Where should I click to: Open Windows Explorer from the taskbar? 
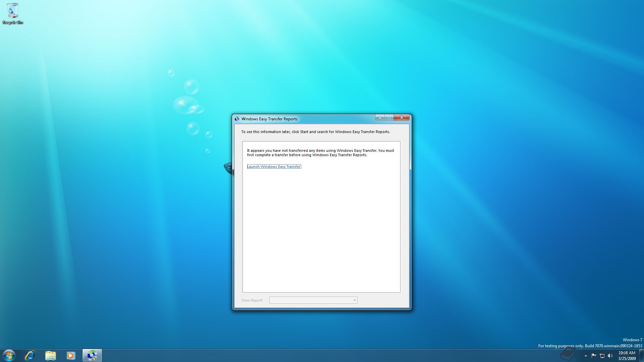coord(50,355)
